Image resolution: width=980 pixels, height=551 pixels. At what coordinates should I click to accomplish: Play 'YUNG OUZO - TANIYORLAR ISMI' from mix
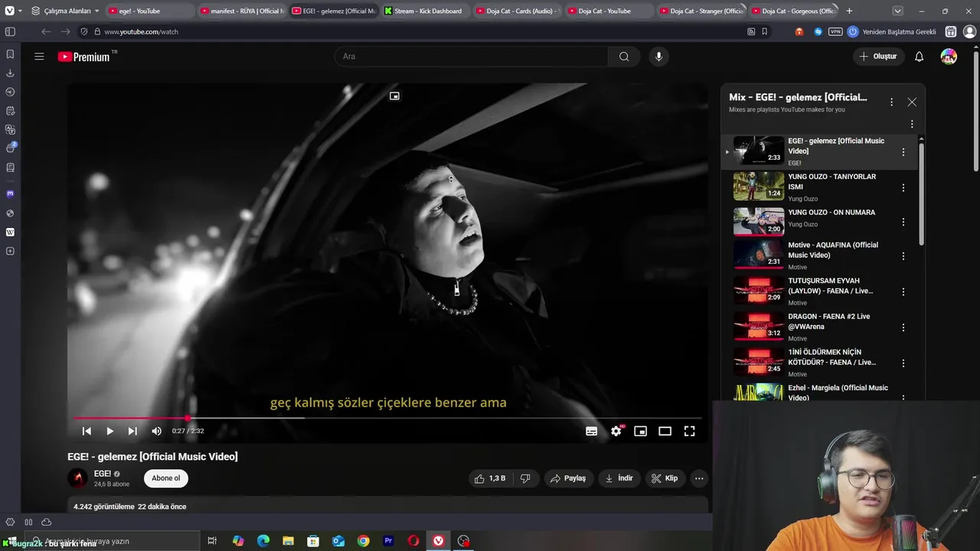coord(818,187)
